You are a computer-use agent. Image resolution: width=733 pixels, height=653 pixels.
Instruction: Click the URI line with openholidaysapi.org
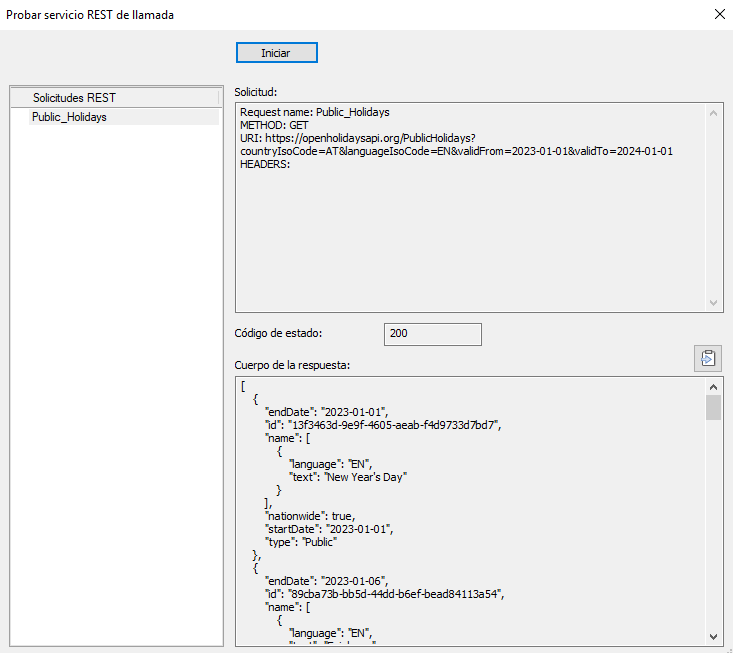pyautogui.click(x=358, y=138)
